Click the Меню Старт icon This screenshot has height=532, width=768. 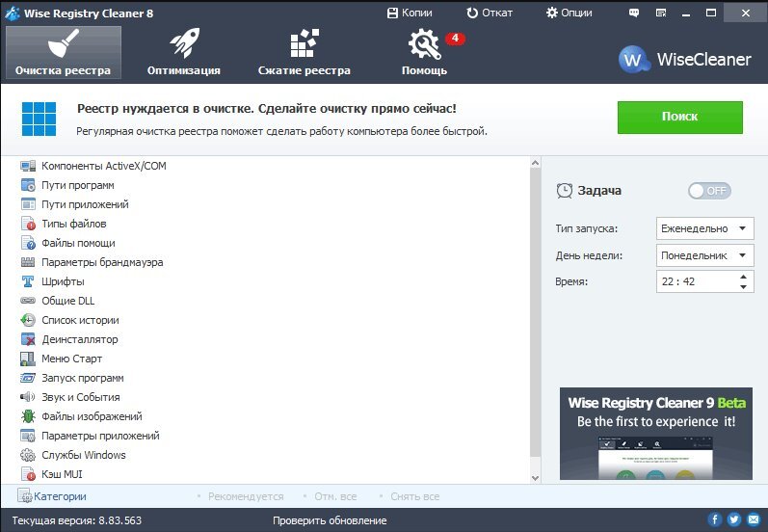click(28, 359)
